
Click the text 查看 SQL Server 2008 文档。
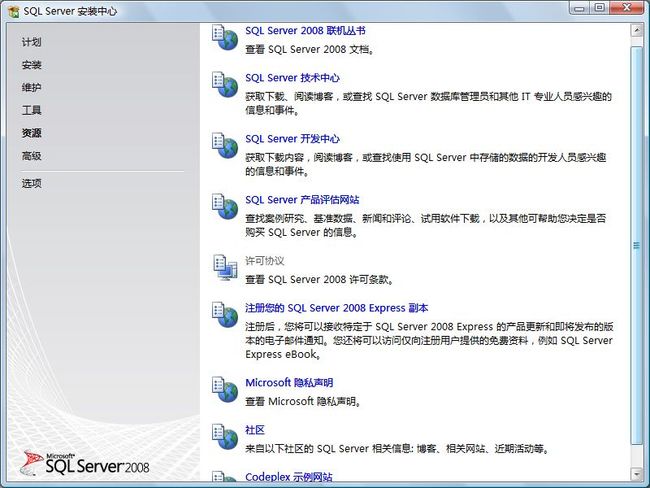(x=310, y=50)
